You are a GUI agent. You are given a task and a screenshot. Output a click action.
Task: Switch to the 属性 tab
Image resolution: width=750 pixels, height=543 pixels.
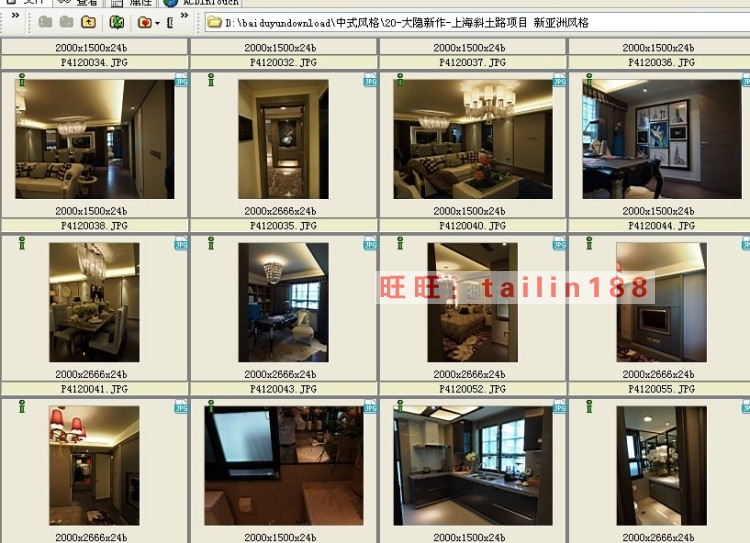pos(131,2)
